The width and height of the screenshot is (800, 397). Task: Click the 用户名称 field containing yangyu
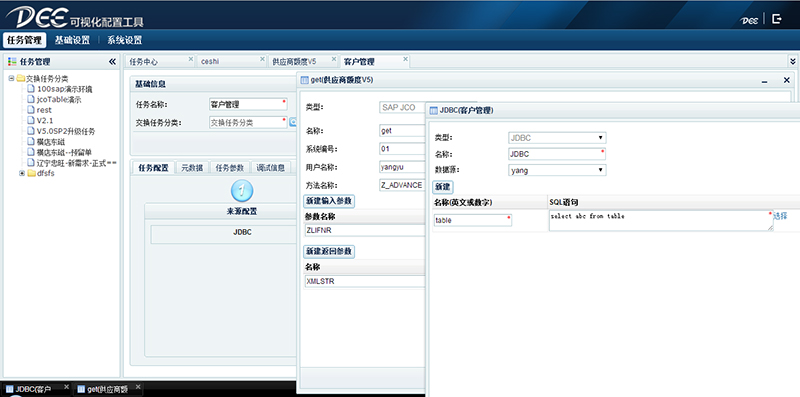click(403, 167)
